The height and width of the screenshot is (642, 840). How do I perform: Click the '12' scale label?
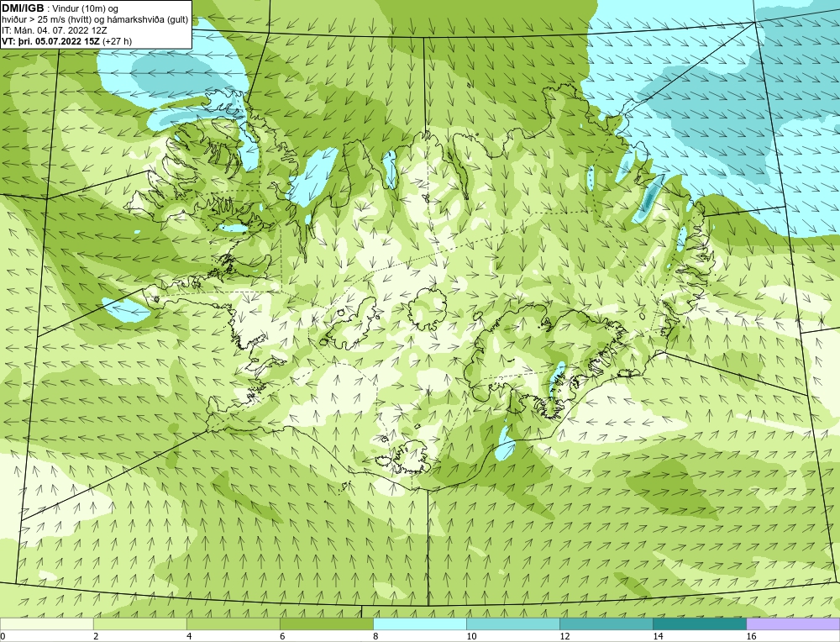[564, 636]
